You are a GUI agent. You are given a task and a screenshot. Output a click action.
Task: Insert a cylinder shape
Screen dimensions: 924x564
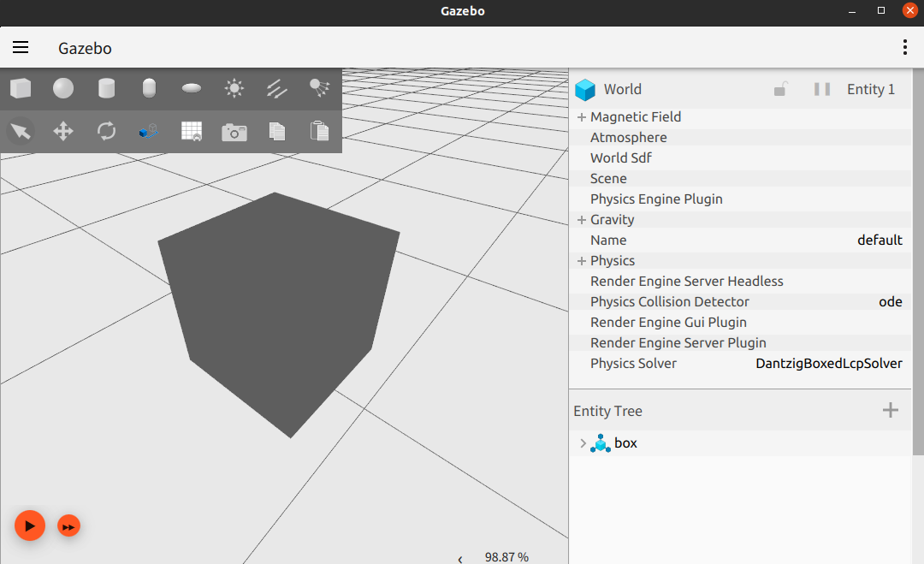[x=106, y=88]
